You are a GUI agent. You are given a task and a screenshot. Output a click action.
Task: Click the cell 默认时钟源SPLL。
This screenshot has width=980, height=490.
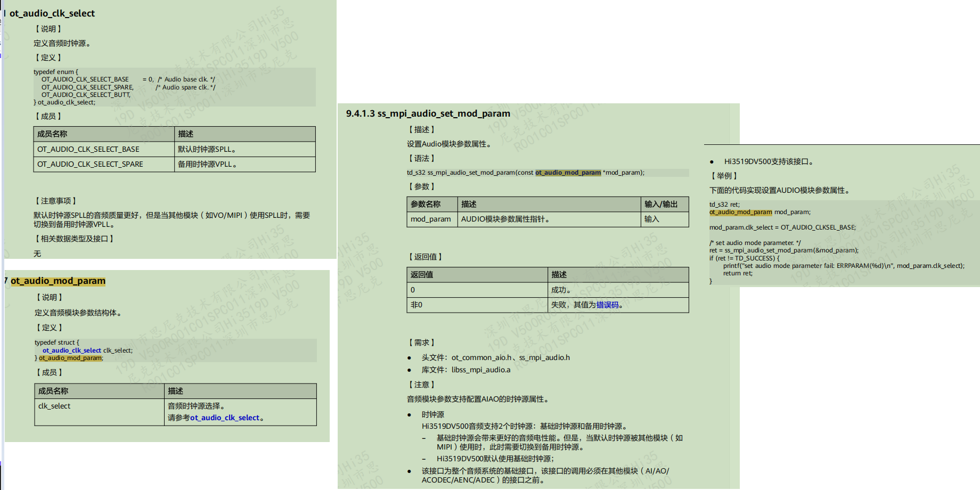pos(245,149)
